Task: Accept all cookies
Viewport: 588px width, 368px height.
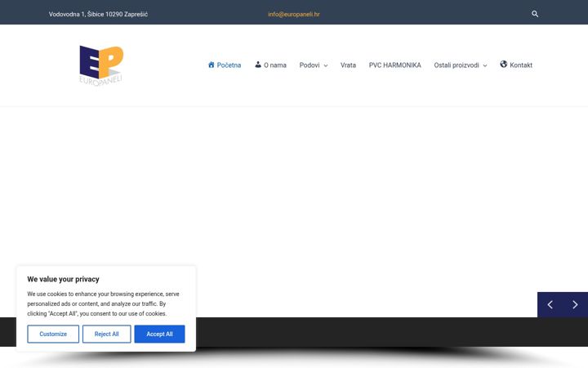Action: [x=159, y=334]
